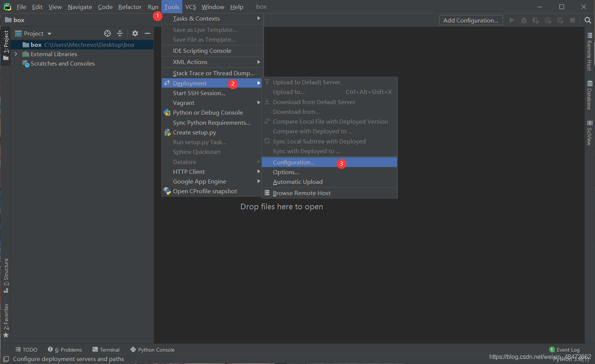This screenshot has width=595, height=364.
Task: Click the Debug bug icon
Action: pos(524,20)
